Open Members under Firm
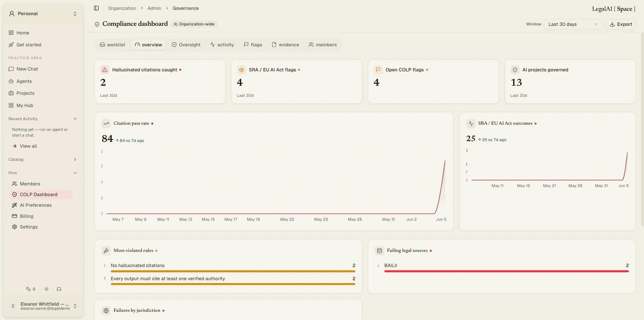The width and height of the screenshot is (644, 320). click(41, 184)
